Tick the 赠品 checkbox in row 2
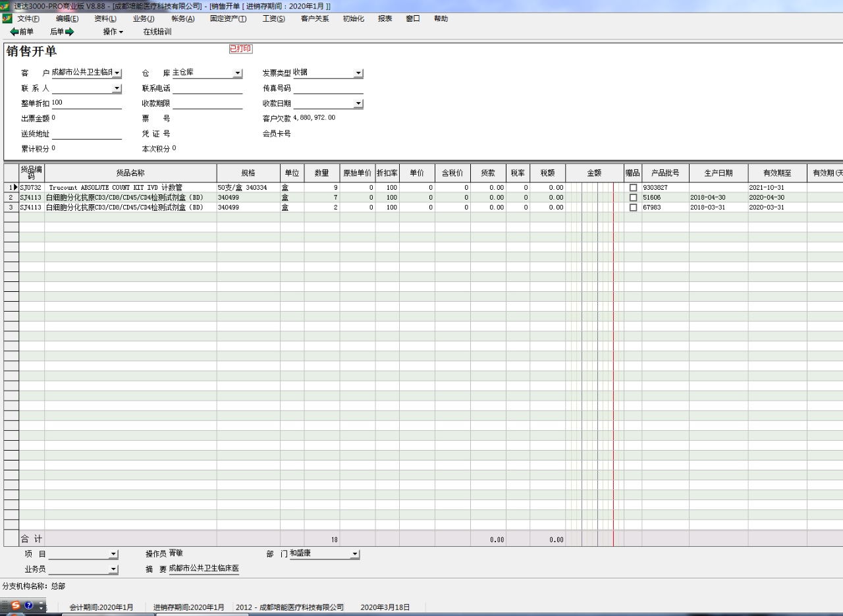The width and height of the screenshot is (843, 616). [x=633, y=198]
